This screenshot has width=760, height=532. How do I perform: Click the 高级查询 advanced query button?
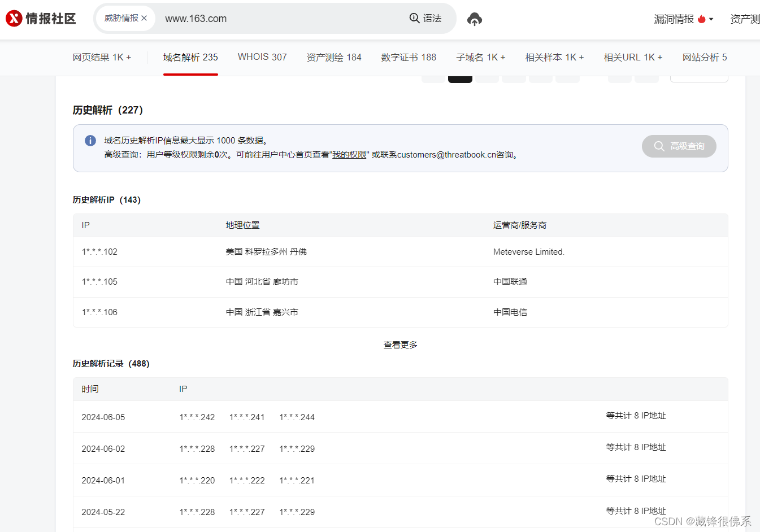pos(679,146)
